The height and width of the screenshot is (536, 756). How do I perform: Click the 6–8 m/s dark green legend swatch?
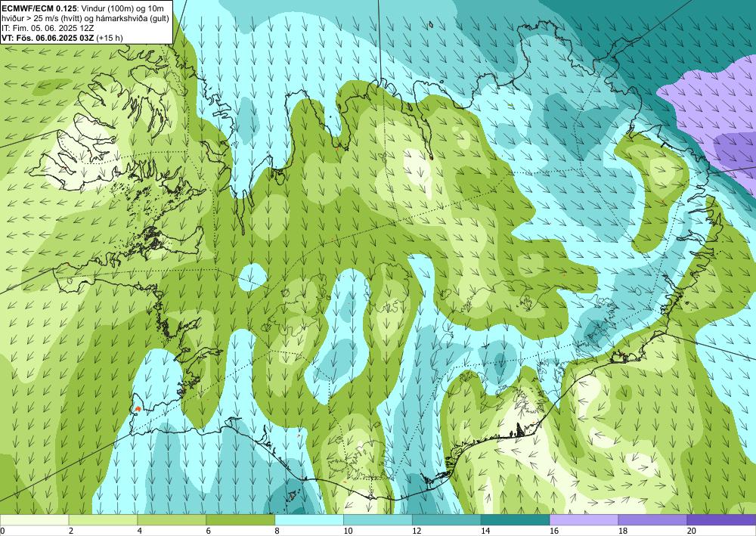click(x=240, y=520)
